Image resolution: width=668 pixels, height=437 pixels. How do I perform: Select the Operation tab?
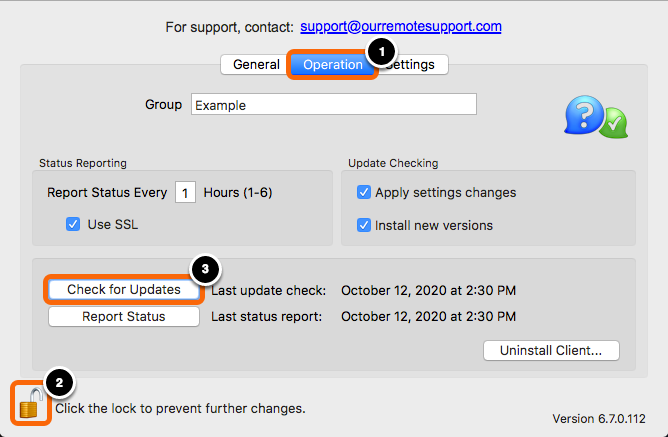tap(333, 65)
